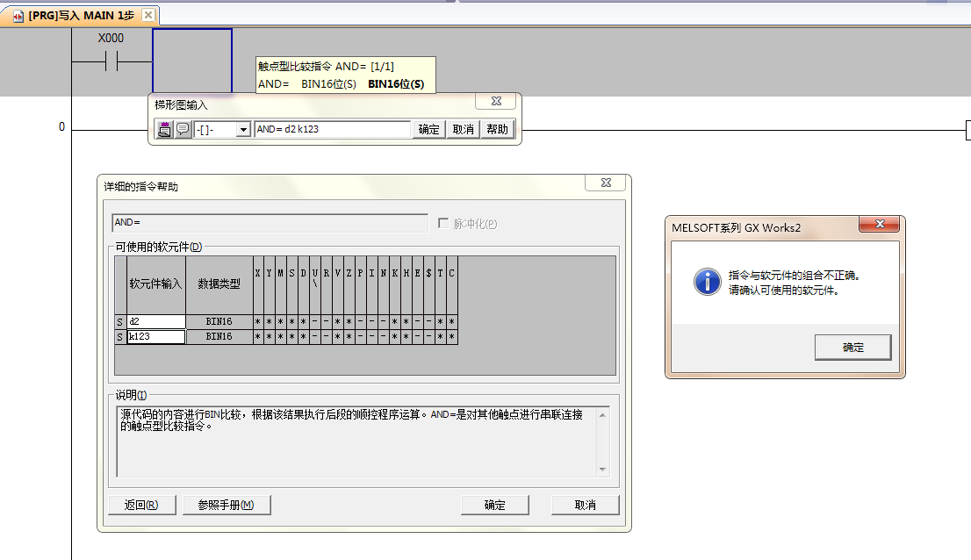
Task: Close the [PRG]写入 MAIN tab with its X
Action: click(147, 16)
